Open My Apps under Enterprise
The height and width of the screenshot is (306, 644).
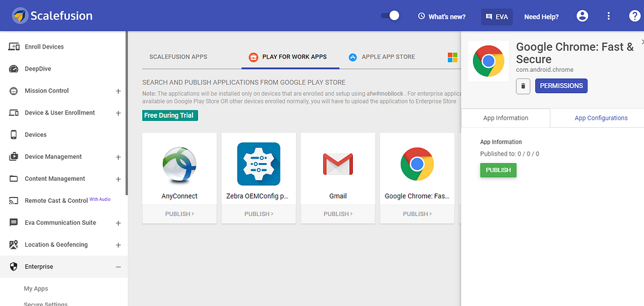36,289
